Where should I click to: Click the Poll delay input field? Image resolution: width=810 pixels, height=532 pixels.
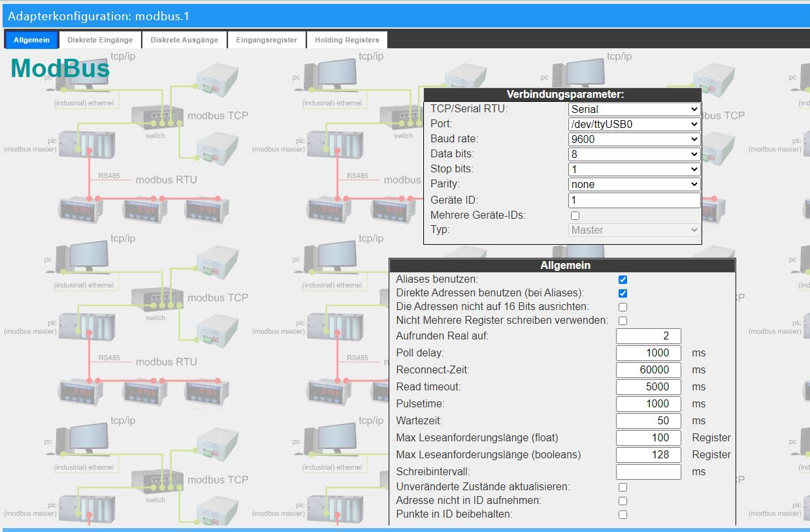[x=649, y=353]
